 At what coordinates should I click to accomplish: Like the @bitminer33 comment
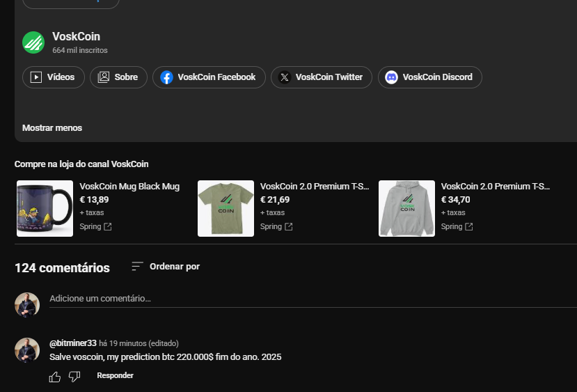pyautogui.click(x=55, y=377)
